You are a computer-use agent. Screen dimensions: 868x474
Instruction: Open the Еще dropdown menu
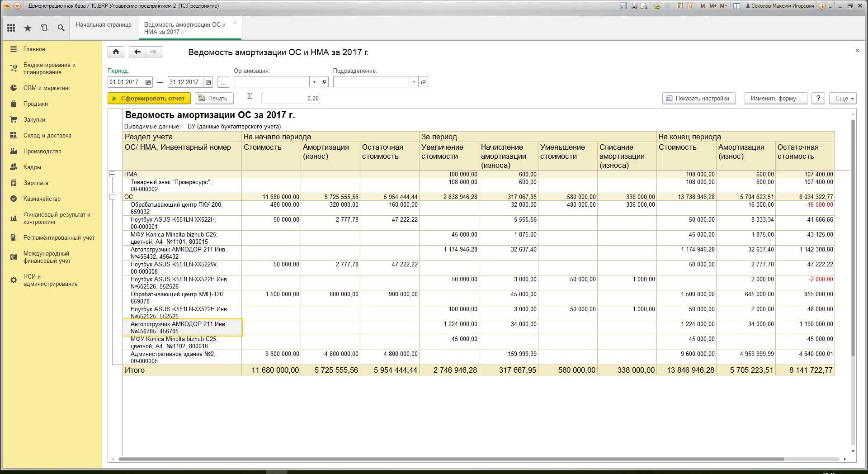(843, 98)
